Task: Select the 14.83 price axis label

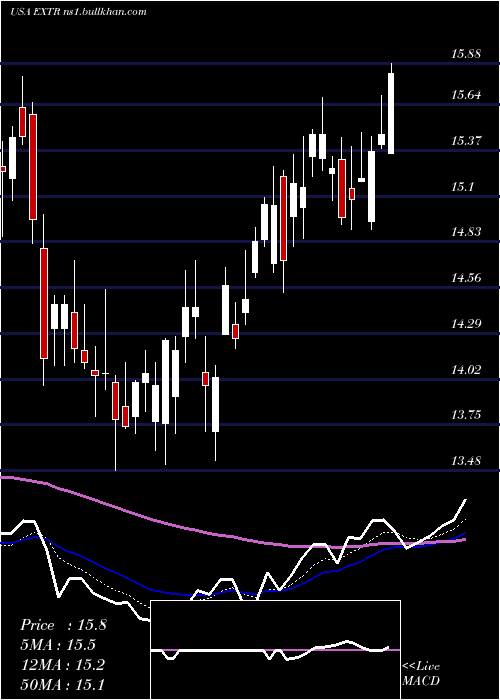Action: [x=466, y=232]
